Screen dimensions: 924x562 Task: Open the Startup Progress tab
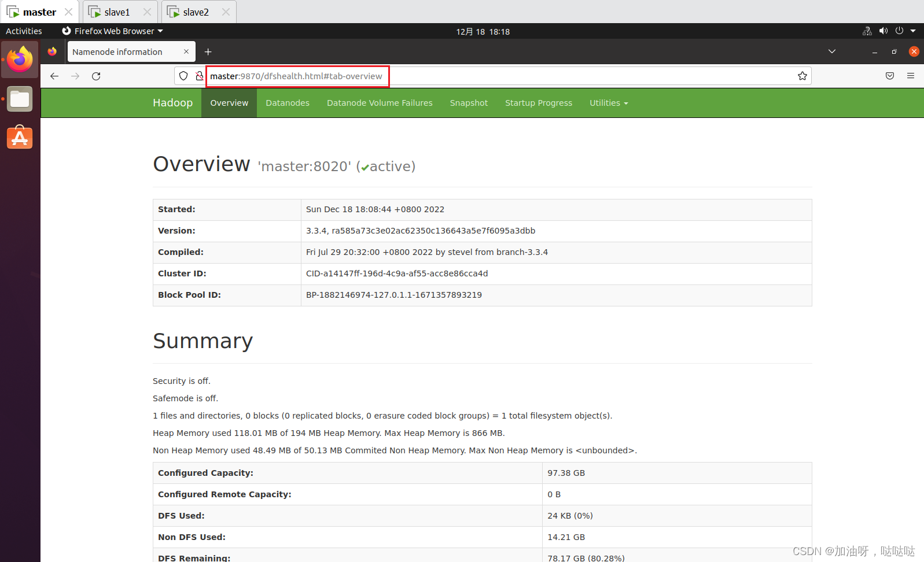(539, 103)
